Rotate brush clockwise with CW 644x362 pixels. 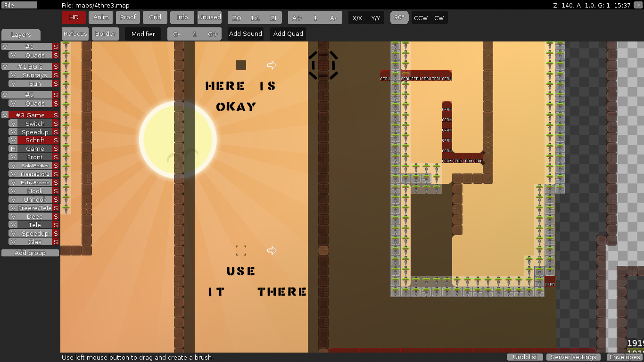(x=439, y=18)
